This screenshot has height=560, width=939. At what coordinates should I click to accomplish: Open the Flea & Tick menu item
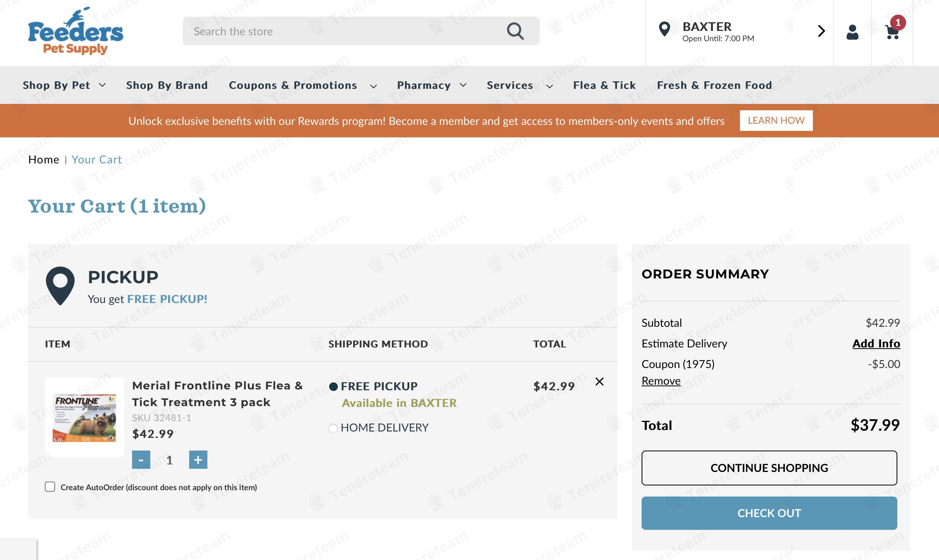(x=604, y=85)
